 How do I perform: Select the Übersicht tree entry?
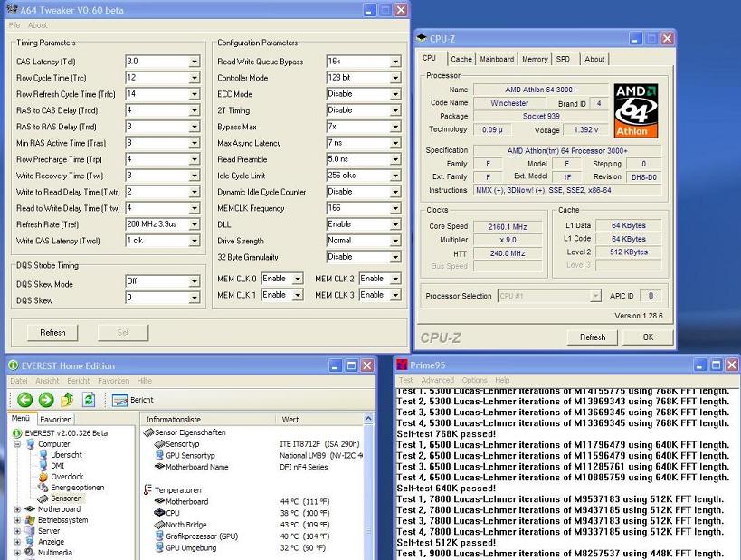(67, 455)
